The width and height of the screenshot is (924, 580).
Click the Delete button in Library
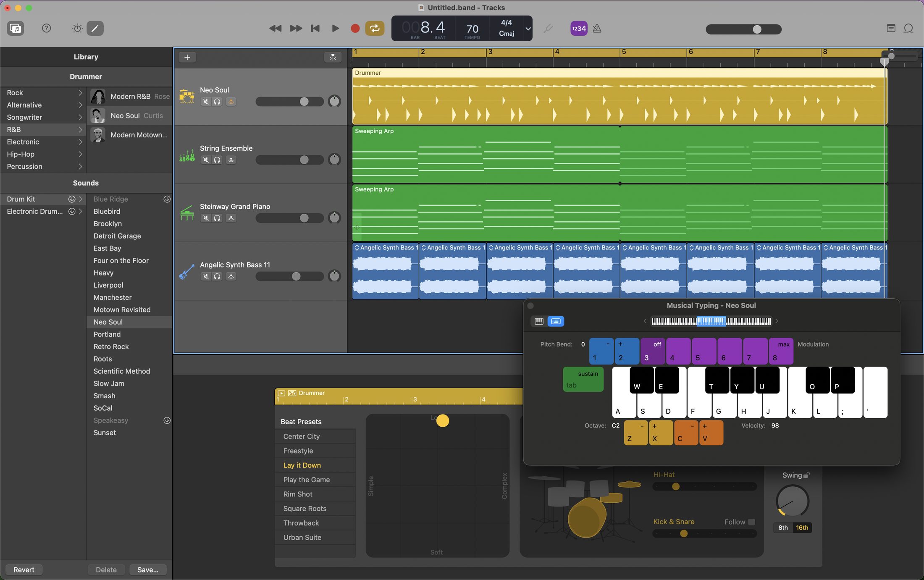pyautogui.click(x=106, y=570)
